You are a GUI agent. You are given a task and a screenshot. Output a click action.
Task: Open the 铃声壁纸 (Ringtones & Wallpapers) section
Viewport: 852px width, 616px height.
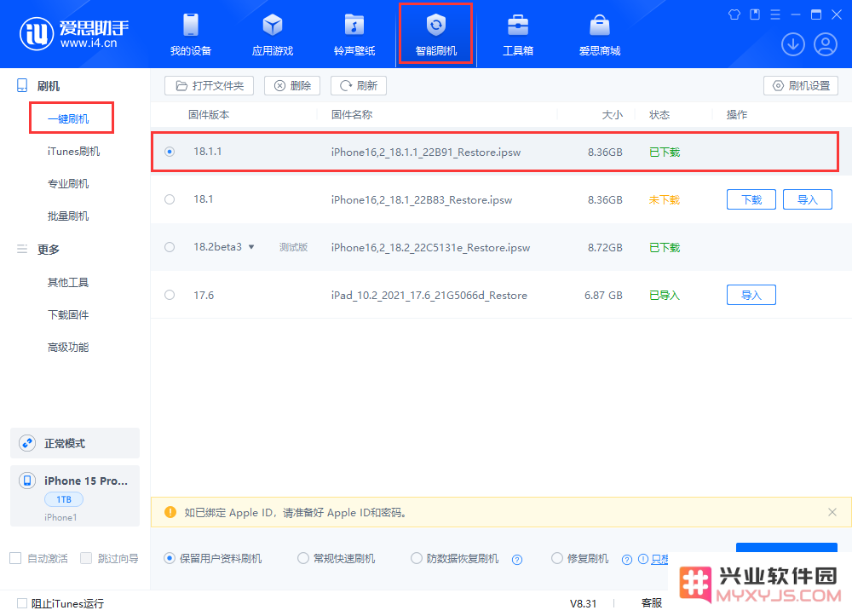(354, 35)
